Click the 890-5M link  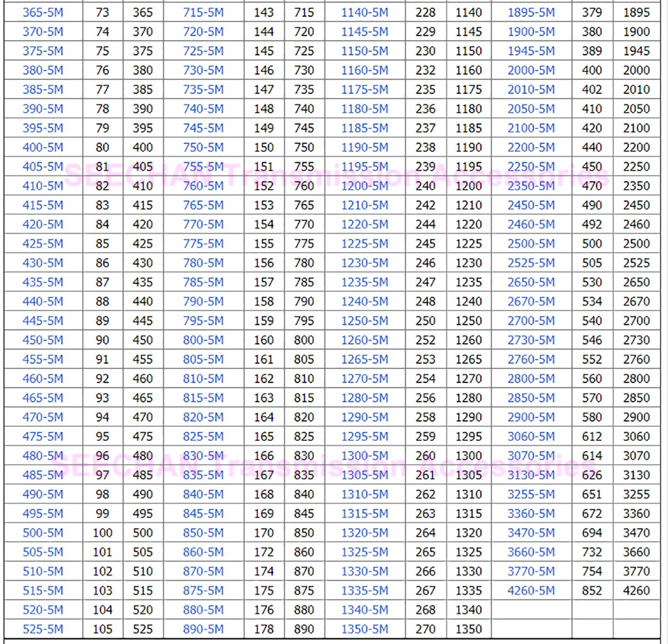(203, 629)
